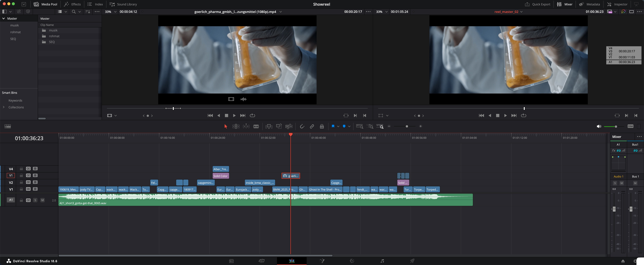Zoom in timeline with plus button
This screenshot has width=644, height=265.
click(420, 126)
